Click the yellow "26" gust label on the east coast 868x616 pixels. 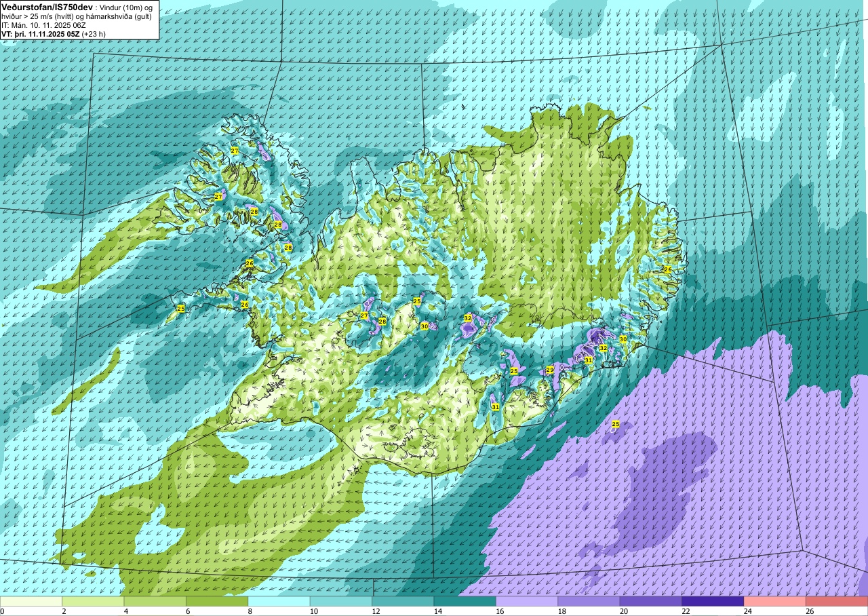tap(667, 269)
